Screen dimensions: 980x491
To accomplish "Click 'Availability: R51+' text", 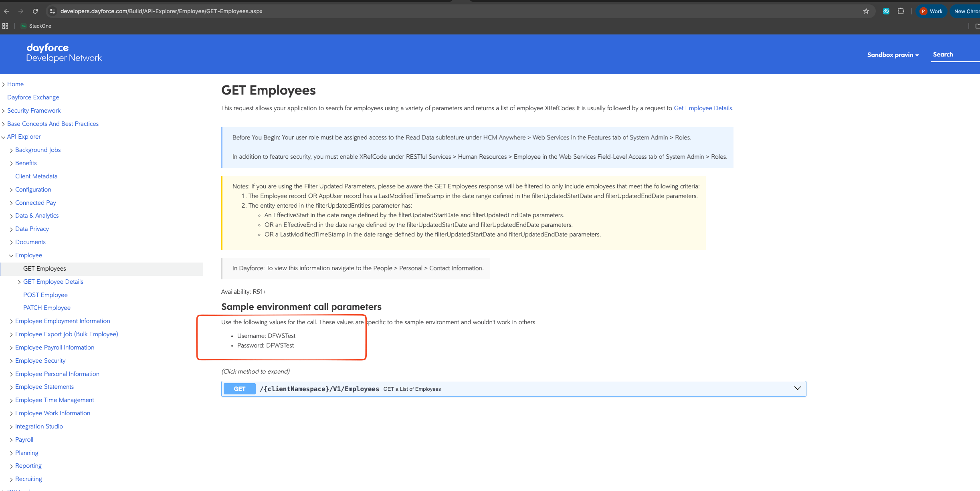I will pyautogui.click(x=243, y=292).
